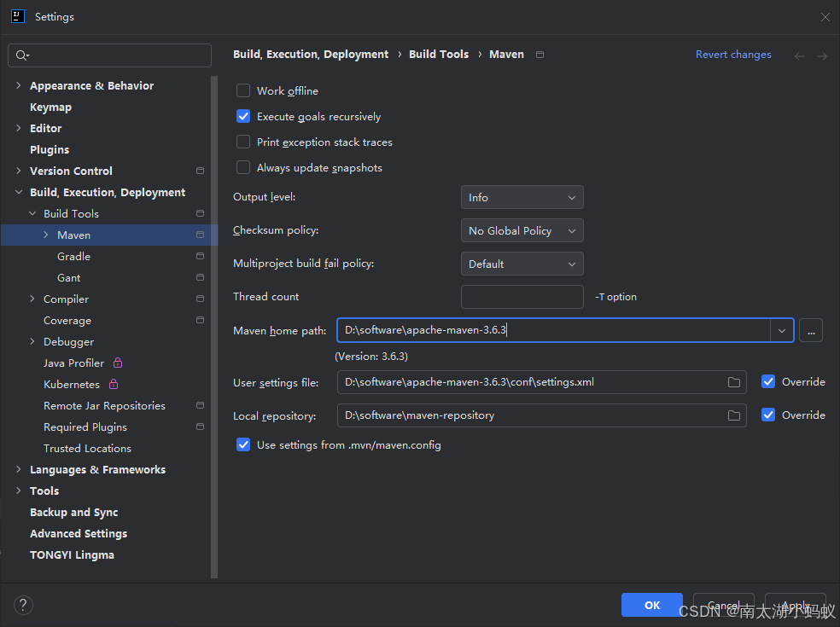Click the back navigation arrow
840x627 pixels.
point(800,56)
